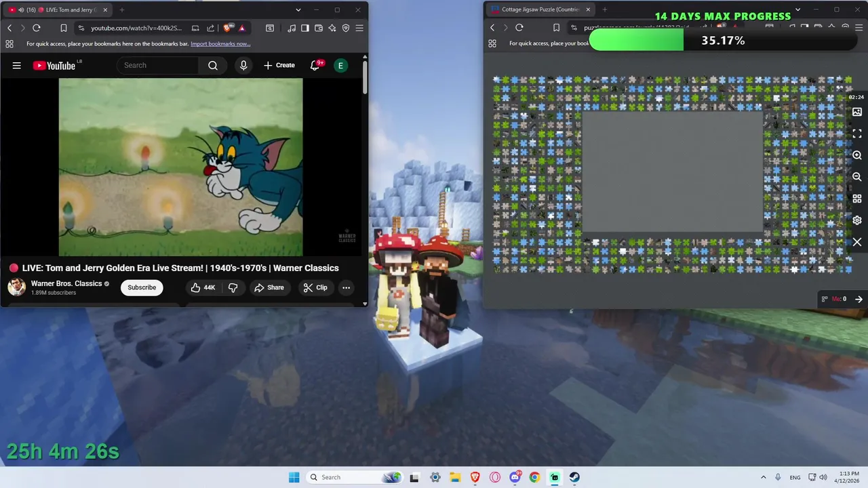Click the Create button
Viewport: 868px width, 488px height.
pos(279,65)
